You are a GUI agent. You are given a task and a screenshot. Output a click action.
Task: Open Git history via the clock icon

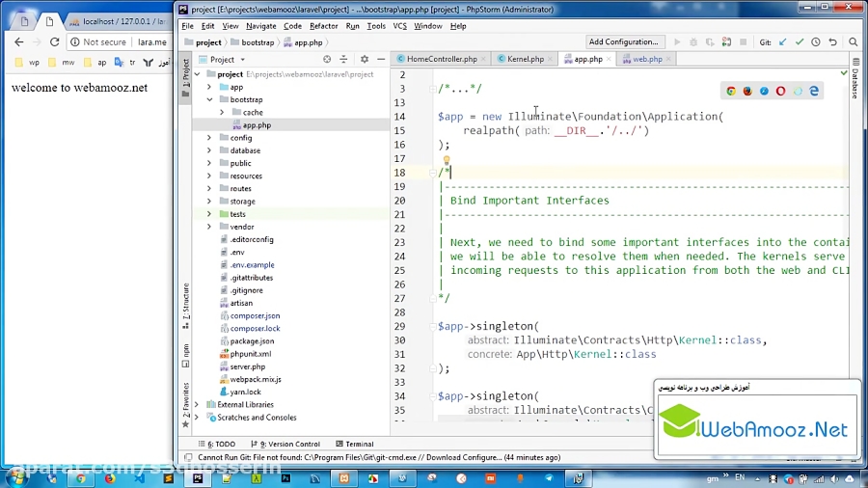(x=816, y=42)
